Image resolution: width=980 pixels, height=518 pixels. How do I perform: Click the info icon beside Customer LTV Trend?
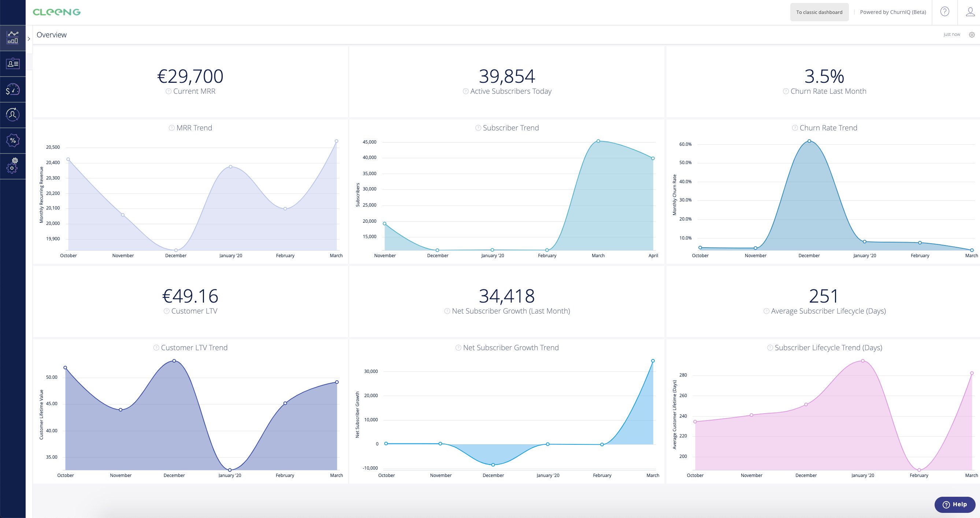[156, 348]
